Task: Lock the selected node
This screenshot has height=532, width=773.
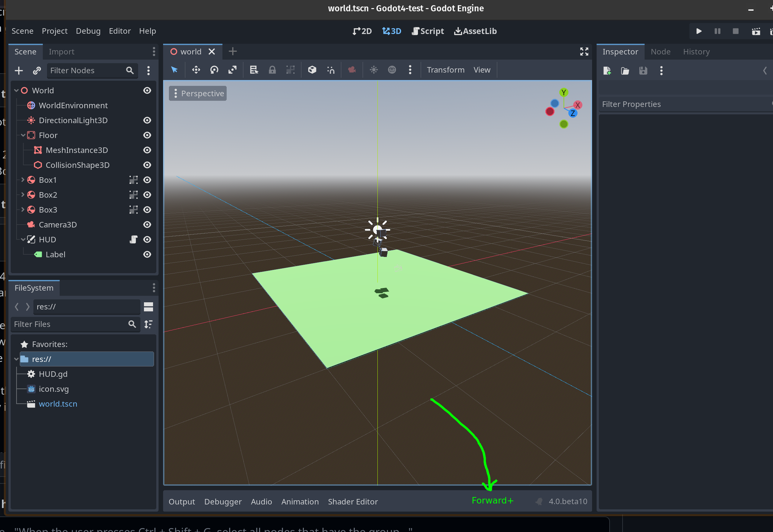Action: pyautogui.click(x=272, y=70)
